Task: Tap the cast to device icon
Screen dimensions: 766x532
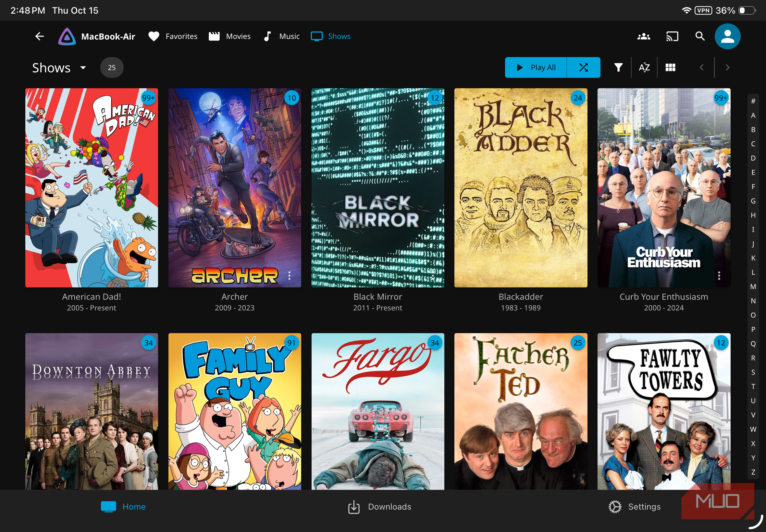Action: coord(672,36)
